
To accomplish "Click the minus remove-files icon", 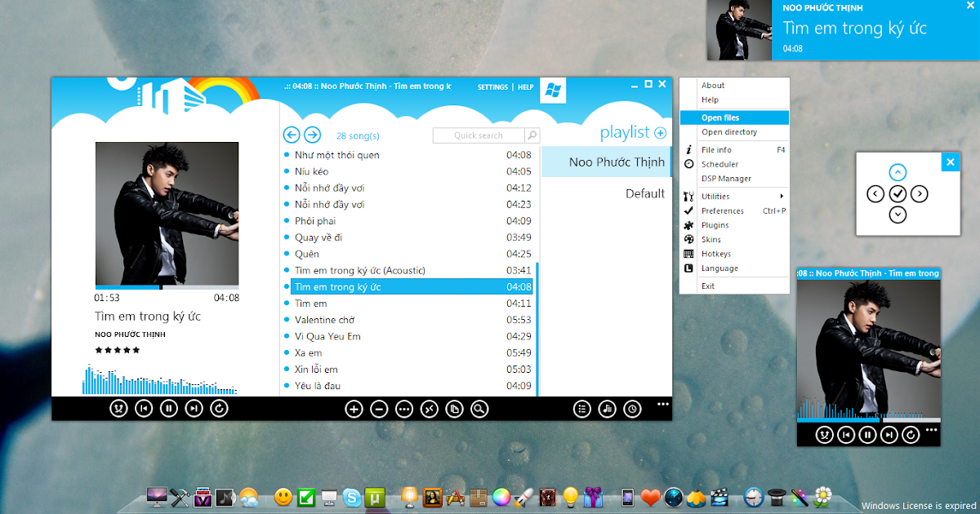I will pos(379,410).
